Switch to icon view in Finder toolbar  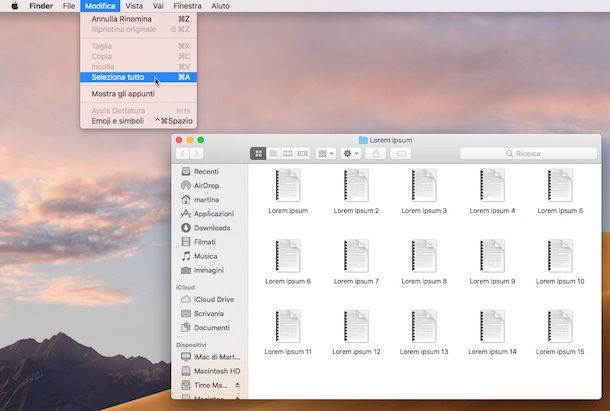(258, 154)
